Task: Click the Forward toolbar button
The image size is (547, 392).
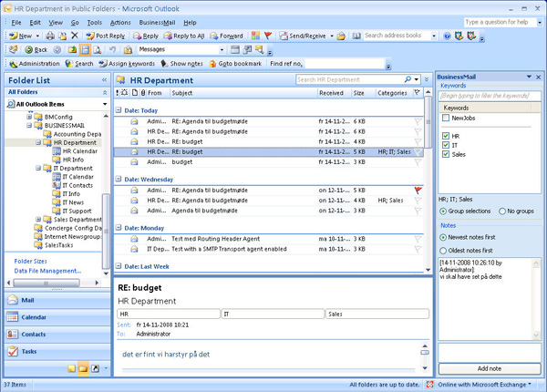Action: click(226, 36)
